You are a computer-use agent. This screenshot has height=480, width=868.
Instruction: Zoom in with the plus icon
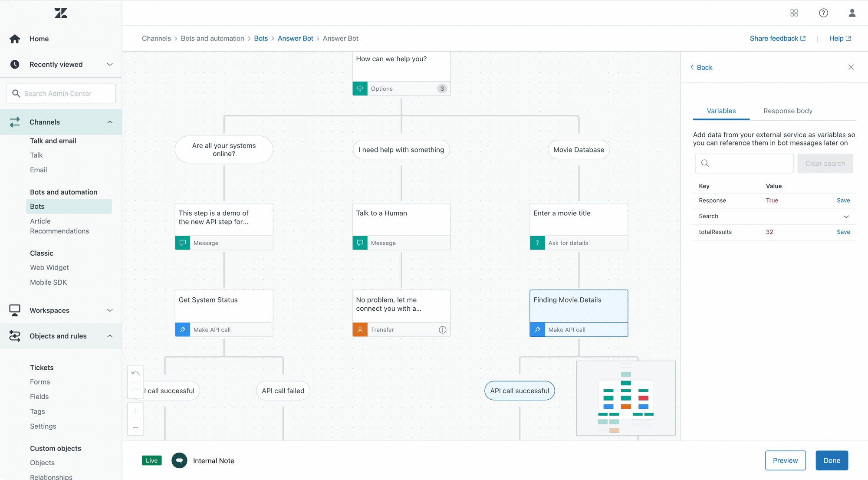pyautogui.click(x=135, y=411)
